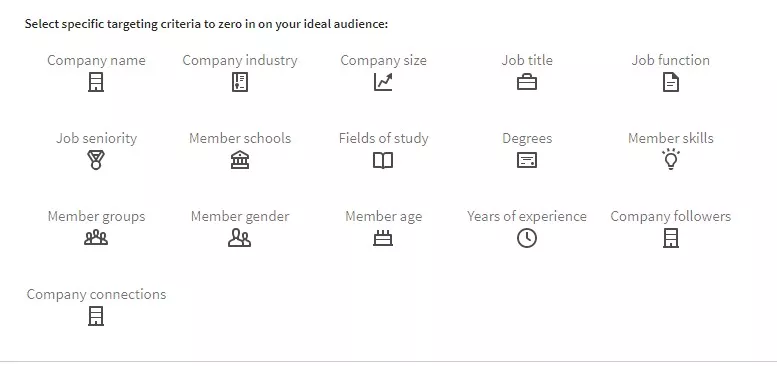
Task: Pick the Member gender label
Action: (x=240, y=216)
